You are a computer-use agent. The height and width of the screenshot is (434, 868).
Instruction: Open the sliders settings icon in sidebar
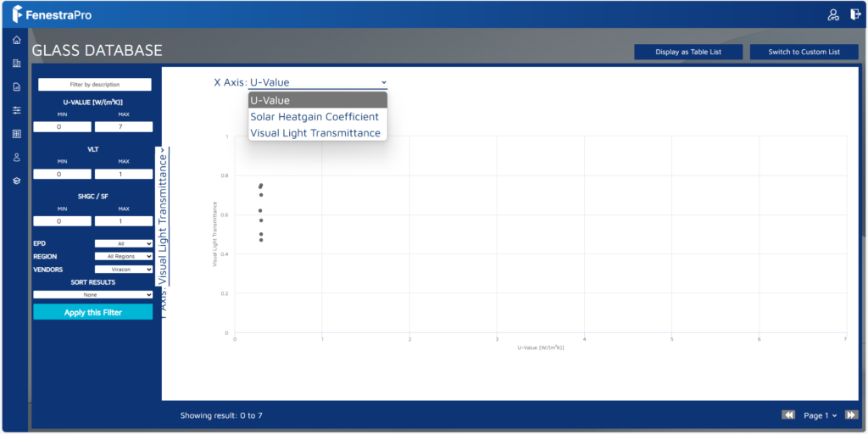tap(17, 110)
